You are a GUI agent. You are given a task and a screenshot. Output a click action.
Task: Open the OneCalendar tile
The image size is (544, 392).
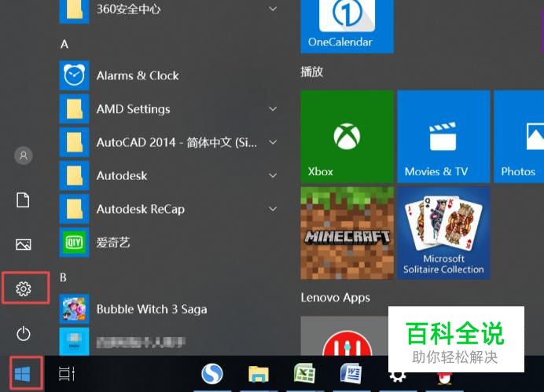click(347, 27)
